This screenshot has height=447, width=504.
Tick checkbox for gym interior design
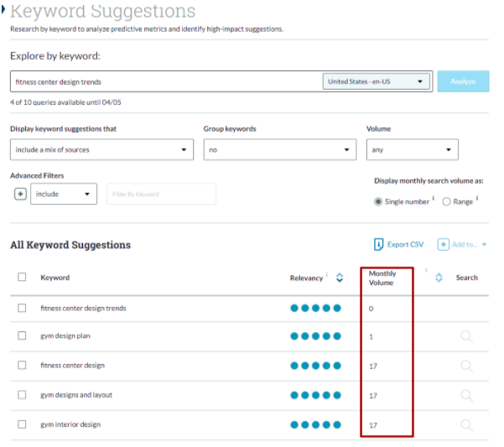click(22, 424)
